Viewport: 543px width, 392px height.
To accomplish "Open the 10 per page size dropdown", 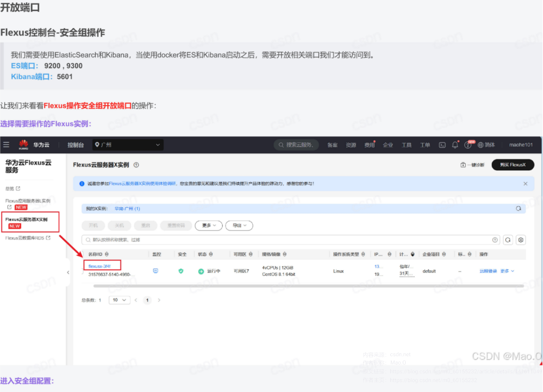I will click(x=120, y=300).
